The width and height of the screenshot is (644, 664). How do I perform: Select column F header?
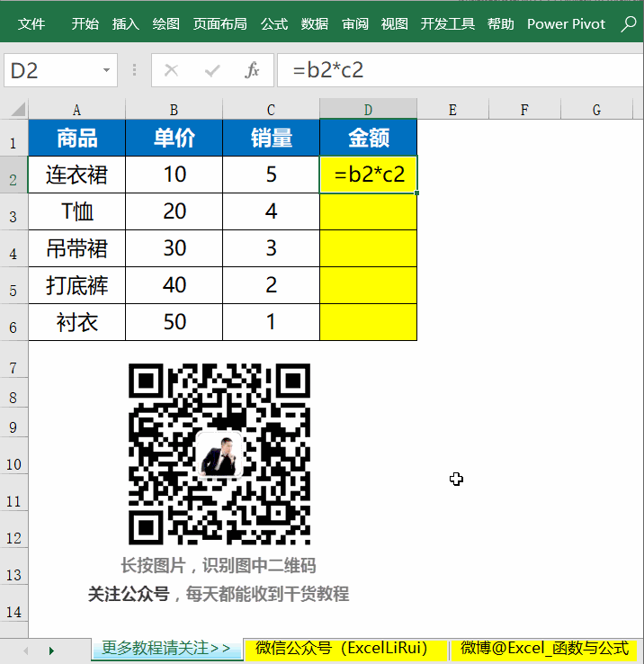point(524,110)
